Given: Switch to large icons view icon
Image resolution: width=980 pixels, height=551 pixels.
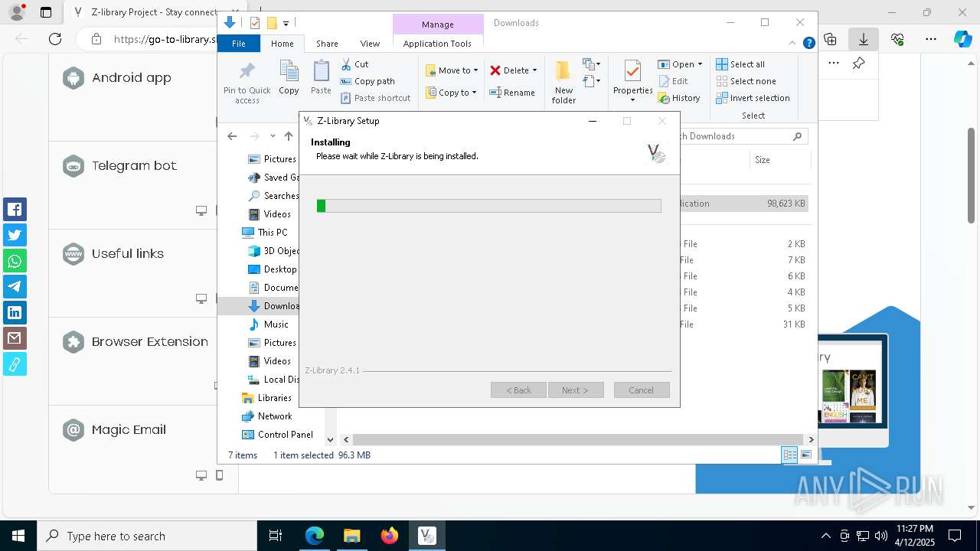Looking at the screenshot, I should pos(805,455).
